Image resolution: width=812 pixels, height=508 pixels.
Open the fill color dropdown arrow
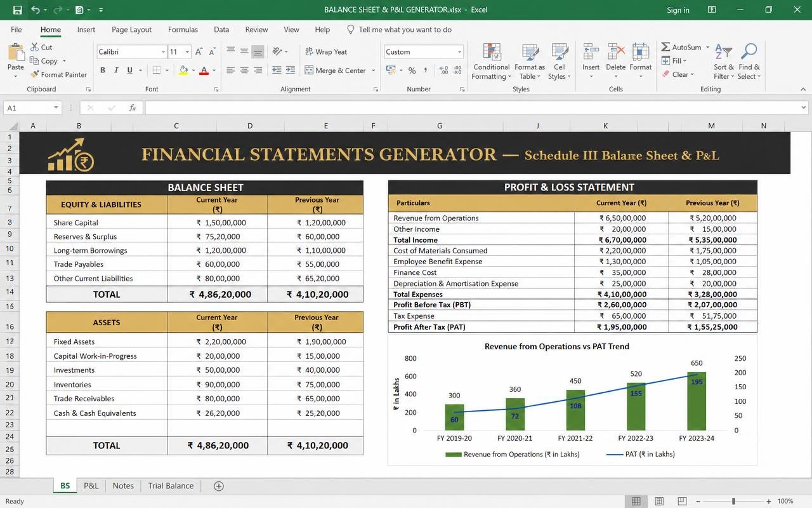pos(193,70)
